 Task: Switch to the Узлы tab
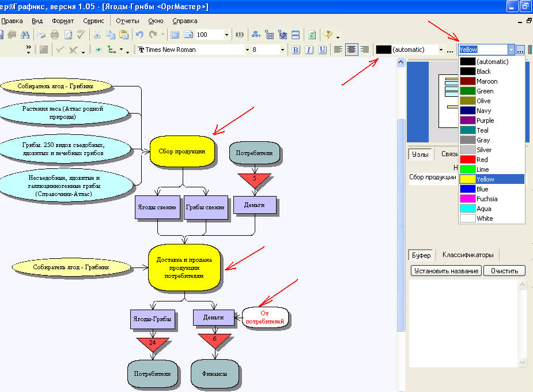[x=420, y=154]
